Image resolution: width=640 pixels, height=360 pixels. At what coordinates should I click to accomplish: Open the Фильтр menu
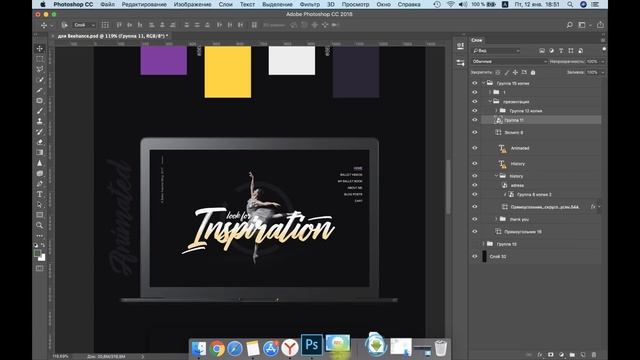(x=310, y=4)
